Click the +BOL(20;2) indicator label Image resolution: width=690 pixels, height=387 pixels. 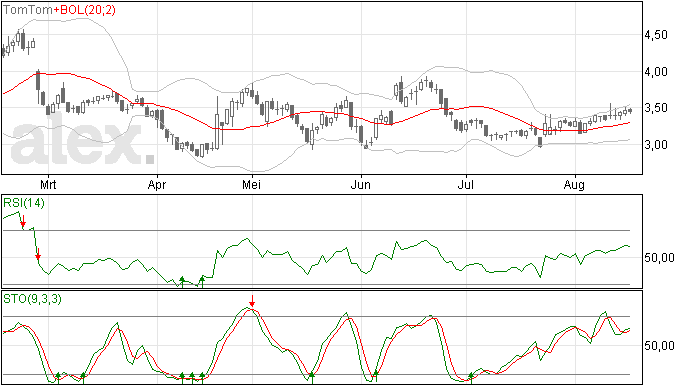(84, 10)
